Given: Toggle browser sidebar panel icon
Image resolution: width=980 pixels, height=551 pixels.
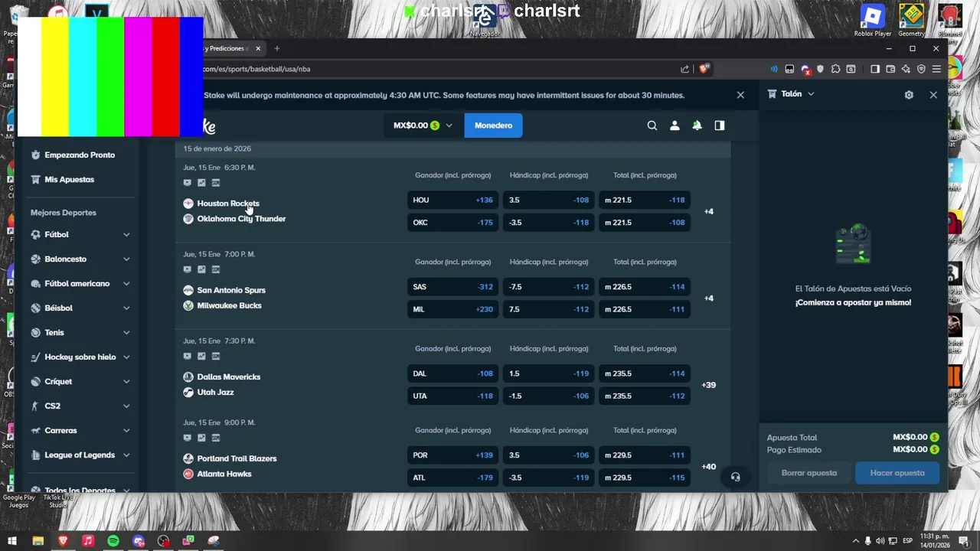Looking at the screenshot, I should click(x=875, y=69).
